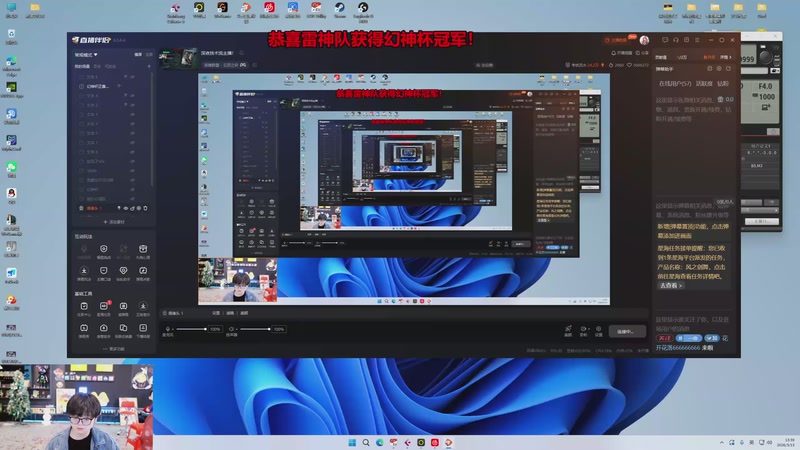Viewport: 800px width, 450px height.
Task: Click the speaker 100% value box
Action: point(279,329)
